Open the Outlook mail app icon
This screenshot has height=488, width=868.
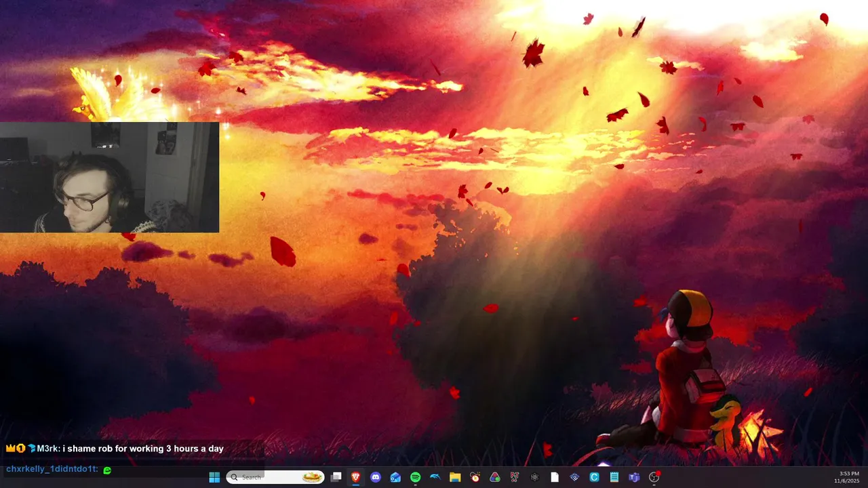pyautogui.click(x=395, y=477)
